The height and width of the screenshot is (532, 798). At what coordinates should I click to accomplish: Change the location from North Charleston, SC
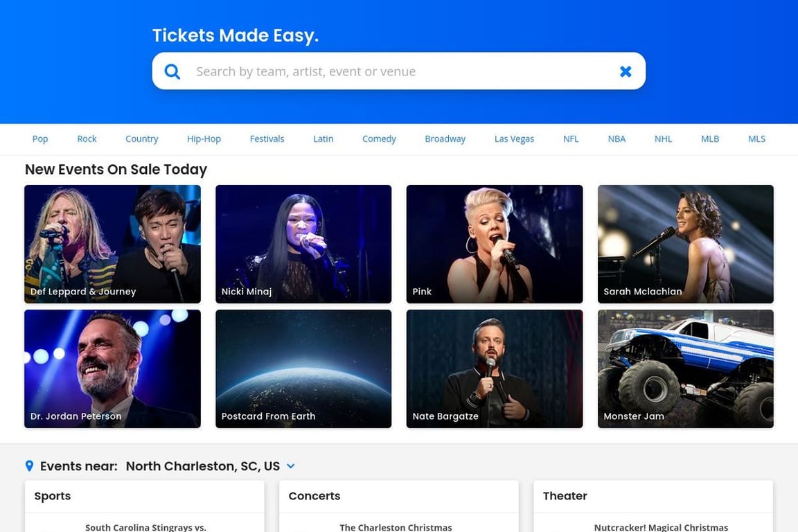pos(202,465)
